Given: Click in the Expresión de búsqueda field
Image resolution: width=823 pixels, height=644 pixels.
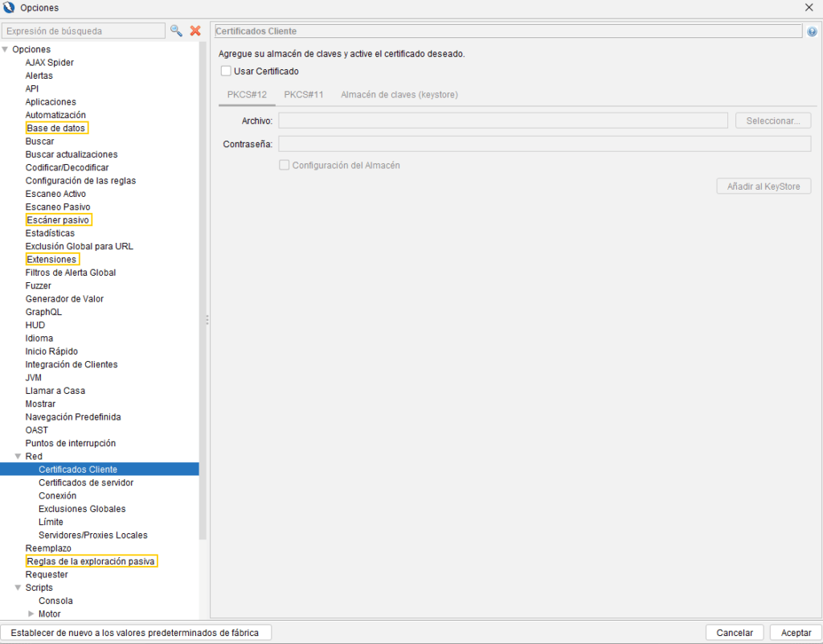Looking at the screenshot, I should point(82,31).
